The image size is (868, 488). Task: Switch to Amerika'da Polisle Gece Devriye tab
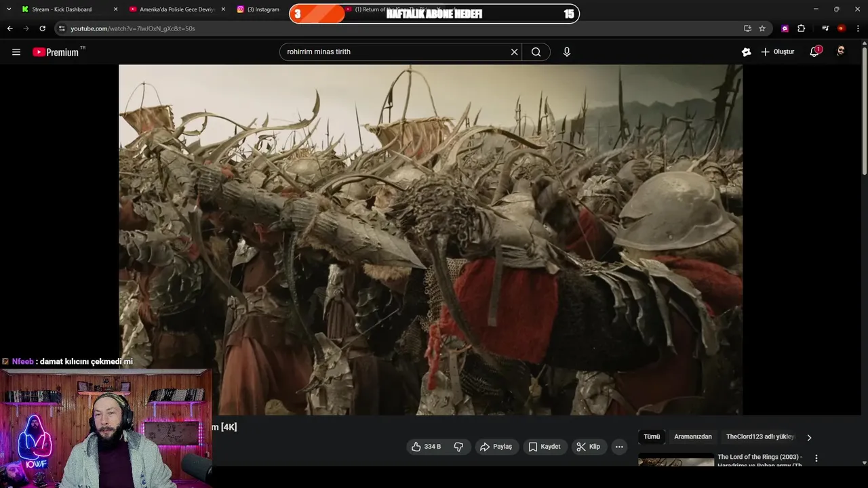176,9
